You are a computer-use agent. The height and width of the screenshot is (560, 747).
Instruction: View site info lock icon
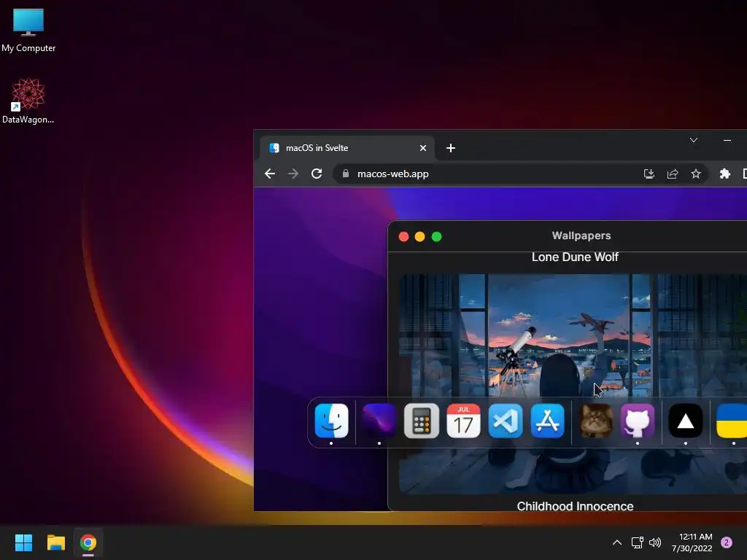tap(346, 174)
